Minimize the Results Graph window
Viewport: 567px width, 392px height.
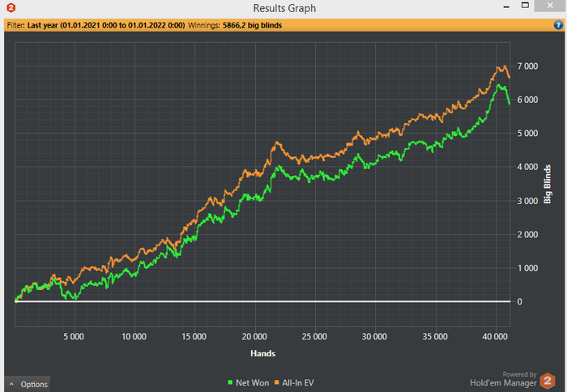(506, 6)
